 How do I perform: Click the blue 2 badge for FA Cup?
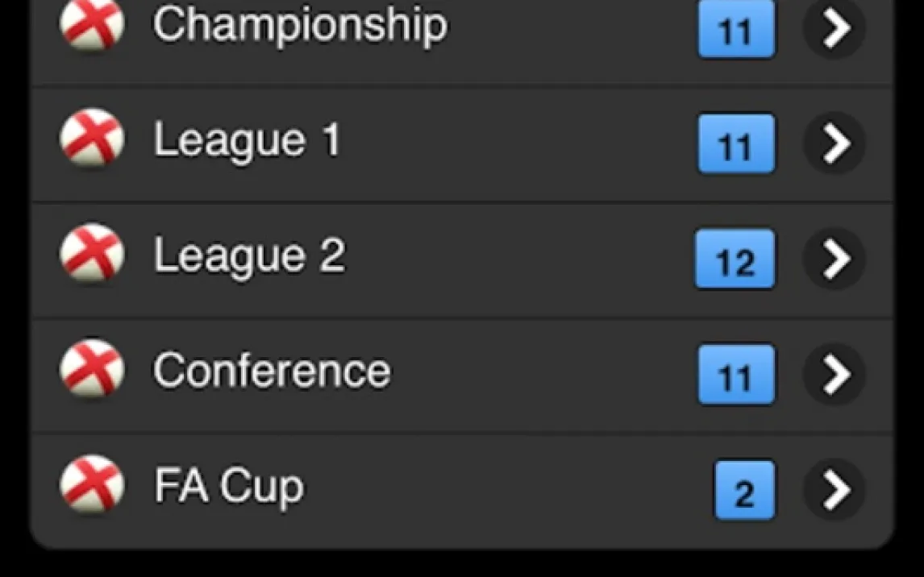coord(745,490)
